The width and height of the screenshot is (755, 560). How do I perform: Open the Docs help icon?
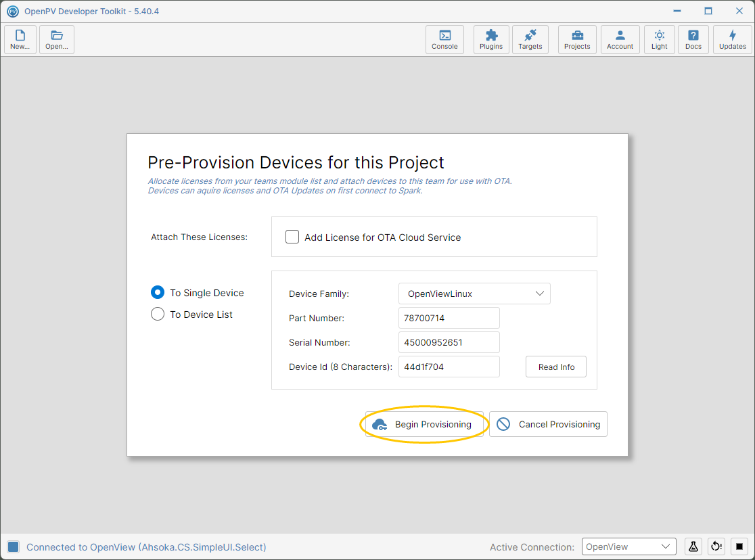tap(693, 39)
